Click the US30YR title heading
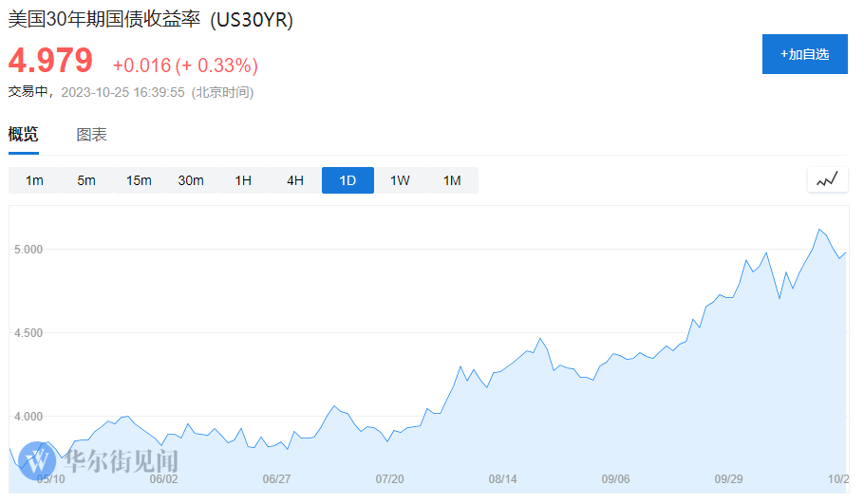This screenshot has height=504, width=864. [151, 20]
